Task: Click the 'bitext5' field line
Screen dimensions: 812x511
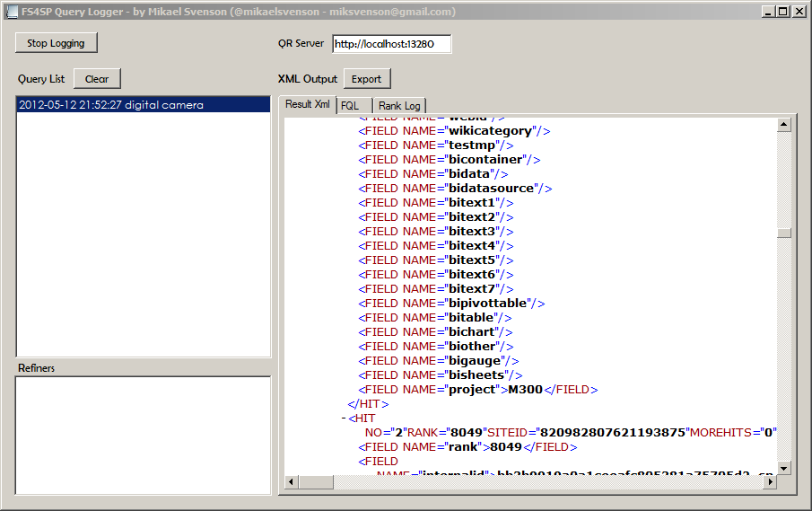Action: point(436,260)
